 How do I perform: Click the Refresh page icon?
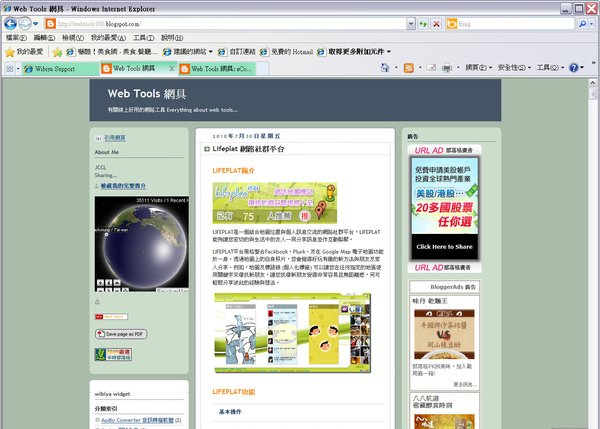(423, 24)
